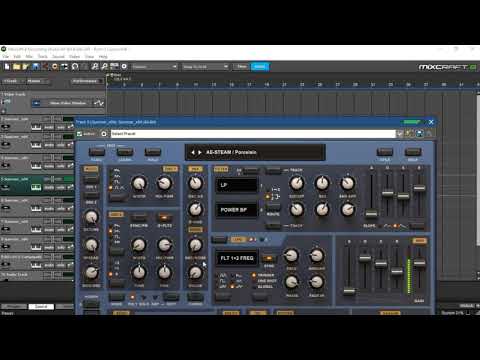480x360 pixels.
Task: Open the Sound menu
Action: (58, 57)
